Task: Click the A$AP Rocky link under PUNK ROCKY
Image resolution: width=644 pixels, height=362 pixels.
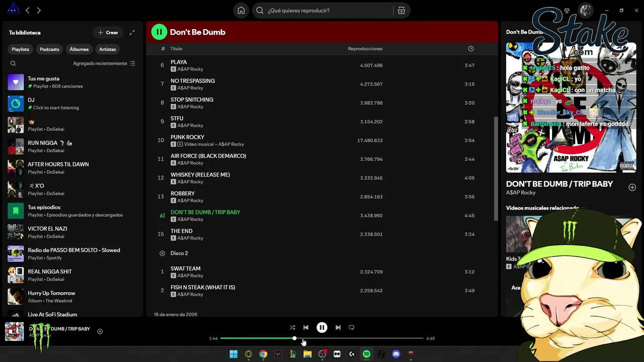Action: (x=231, y=144)
